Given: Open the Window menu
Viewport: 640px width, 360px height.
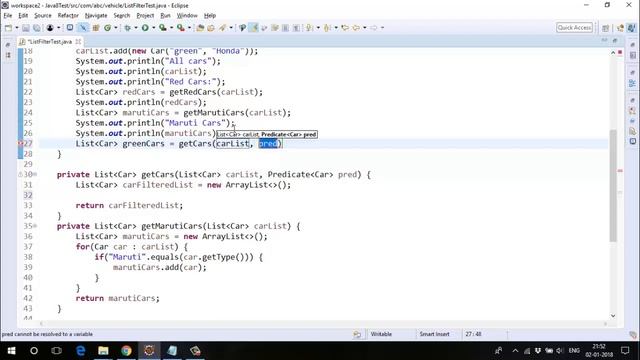Looking at the screenshot, I should pyautogui.click(x=187, y=16).
